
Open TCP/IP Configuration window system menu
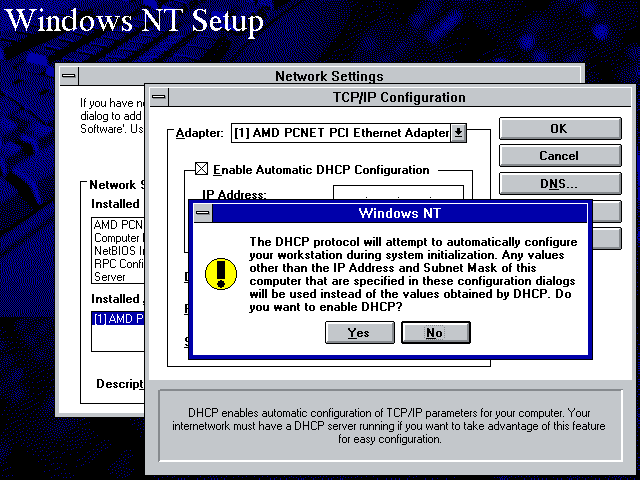click(x=158, y=97)
